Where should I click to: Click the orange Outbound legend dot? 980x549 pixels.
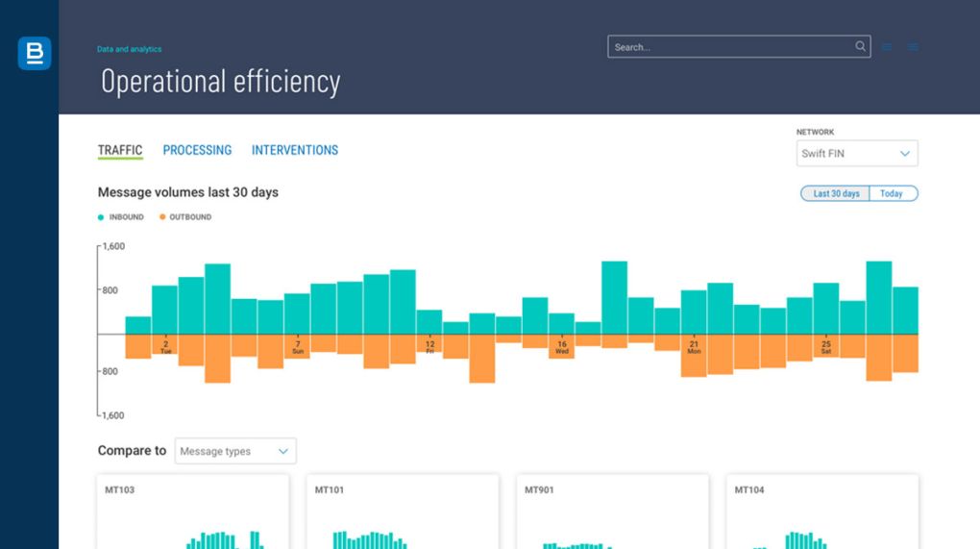162,217
